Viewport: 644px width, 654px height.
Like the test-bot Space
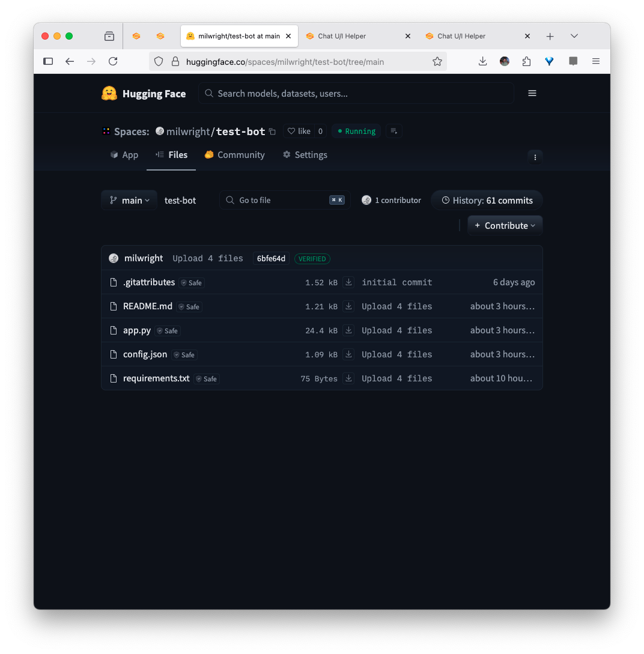[299, 131]
